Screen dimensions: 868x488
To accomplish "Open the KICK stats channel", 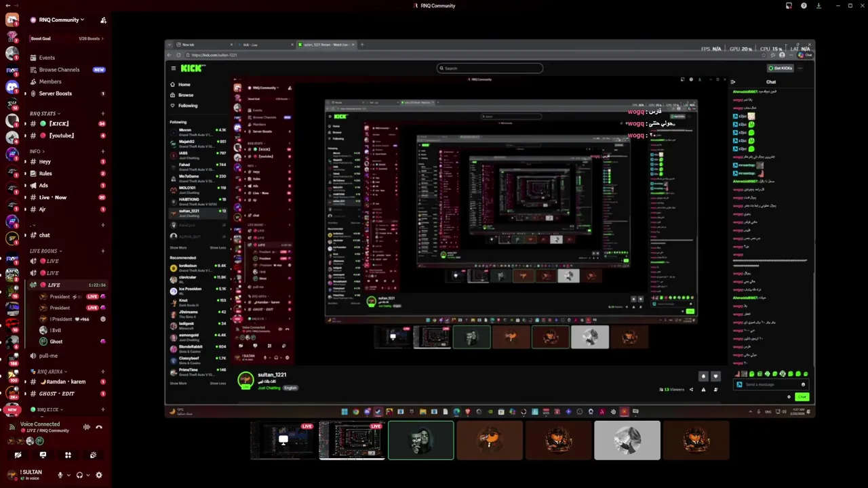I will (66, 124).
